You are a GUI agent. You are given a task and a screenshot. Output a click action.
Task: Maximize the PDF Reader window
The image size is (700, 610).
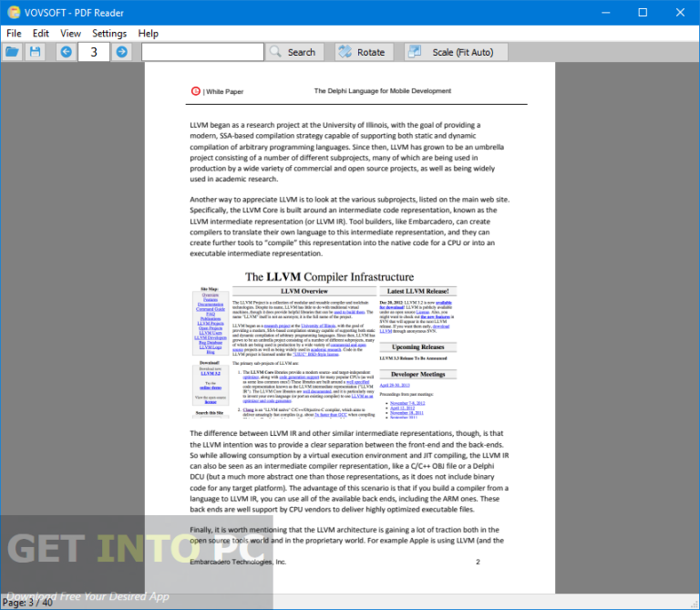point(643,13)
